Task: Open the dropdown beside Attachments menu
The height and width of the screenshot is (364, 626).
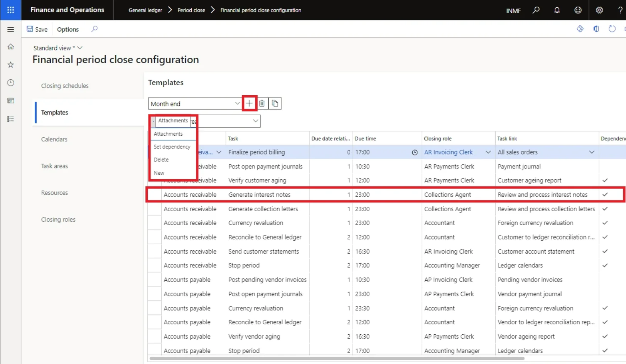Action: click(x=255, y=121)
